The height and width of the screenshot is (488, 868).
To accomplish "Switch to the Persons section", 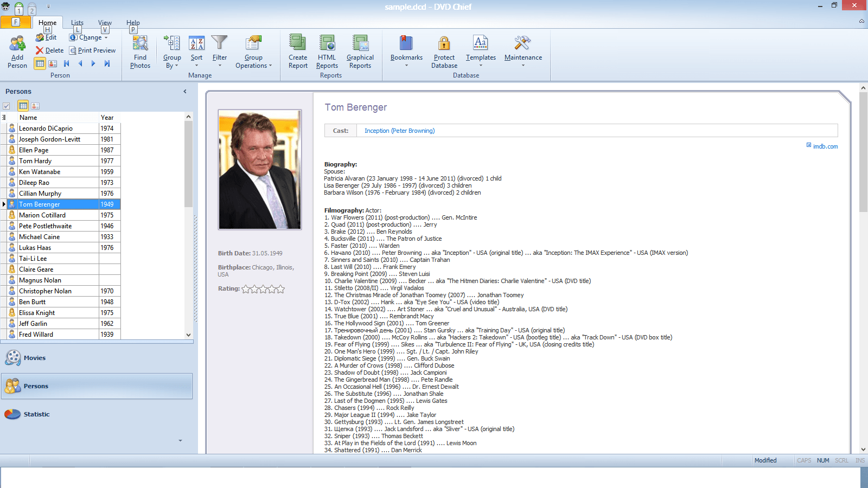I will [97, 386].
